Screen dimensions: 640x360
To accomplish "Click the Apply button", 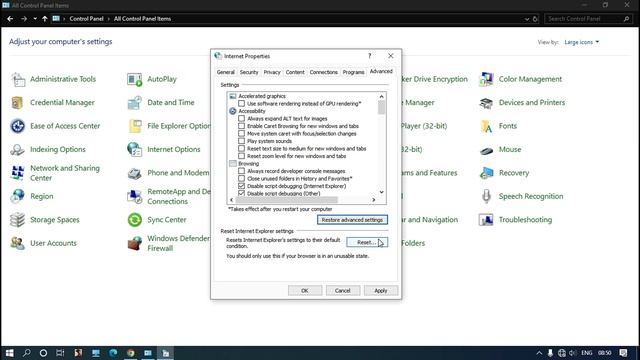I will (x=381, y=291).
